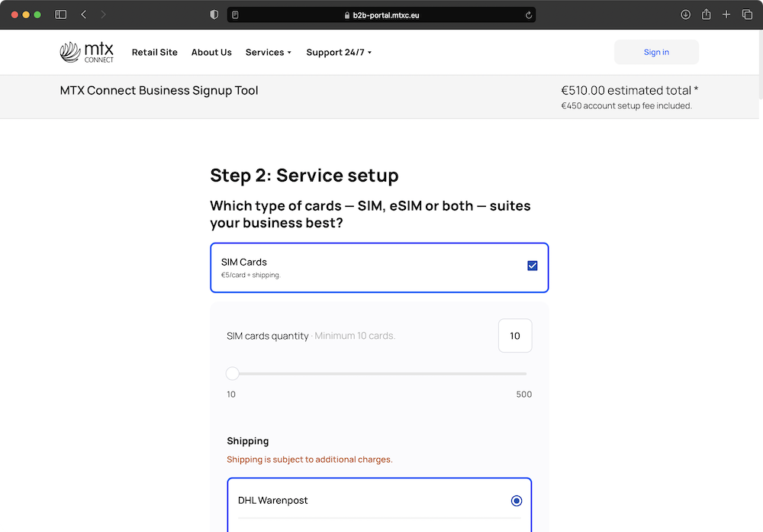The image size is (763, 532).
Task: Show the tab overview icon
Action: coord(747,15)
